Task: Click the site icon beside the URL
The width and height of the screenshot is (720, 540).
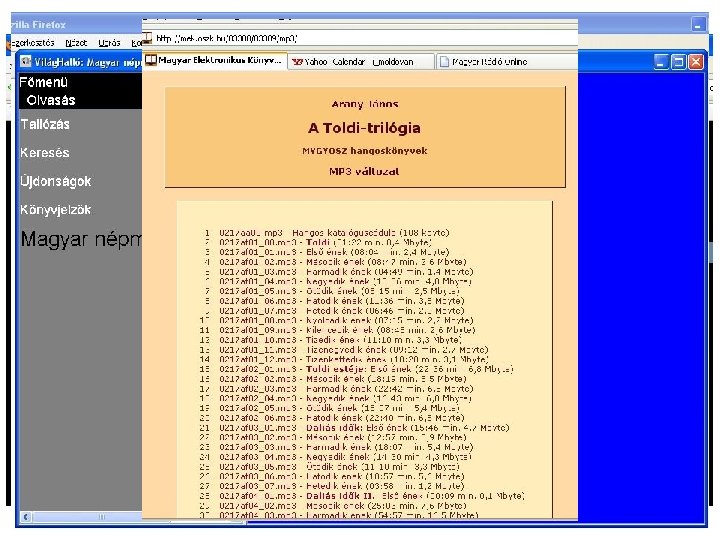Action: tap(147, 37)
